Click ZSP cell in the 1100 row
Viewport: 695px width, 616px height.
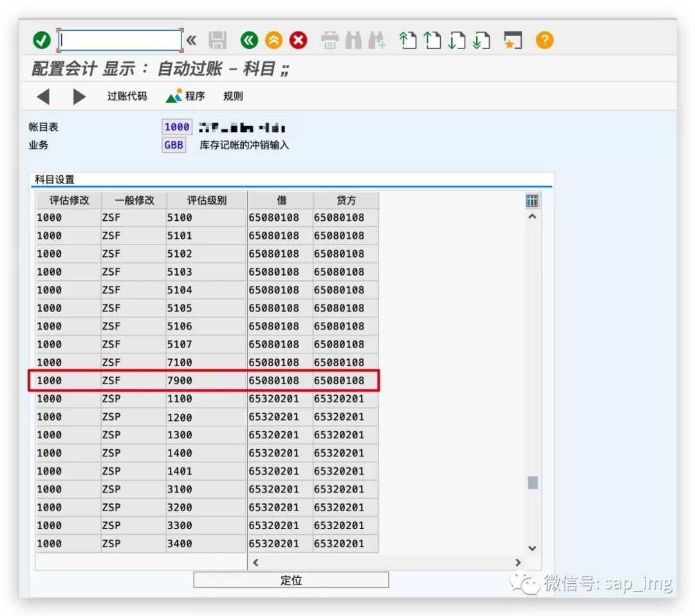tap(134, 398)
